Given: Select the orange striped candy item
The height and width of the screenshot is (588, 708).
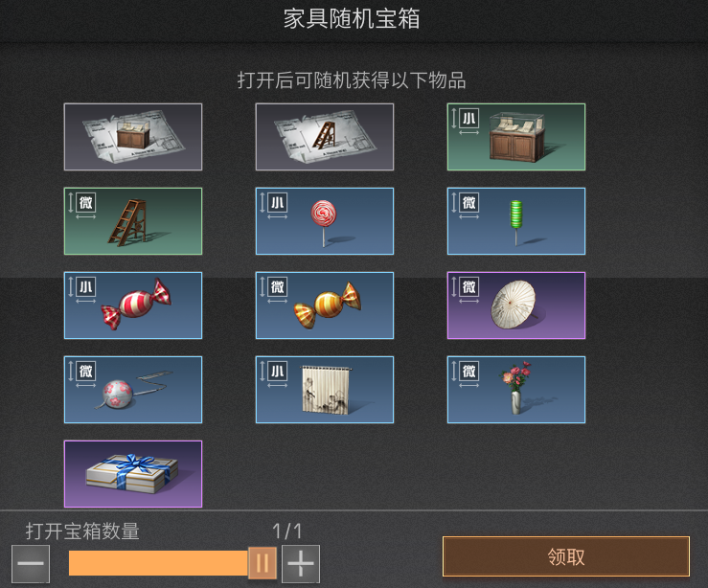Looking at the screenshot, I should (x=325, y=305).
